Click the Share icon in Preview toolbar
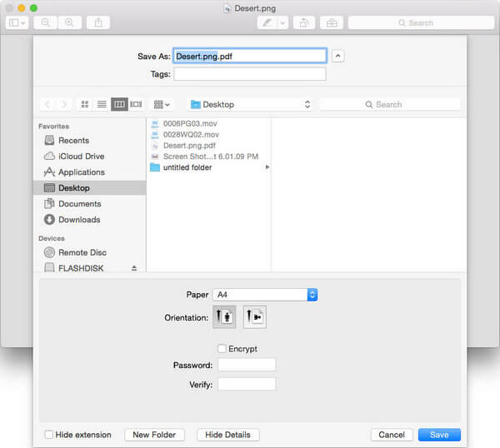This screenshot has height=448, width=500. [98, 22]
